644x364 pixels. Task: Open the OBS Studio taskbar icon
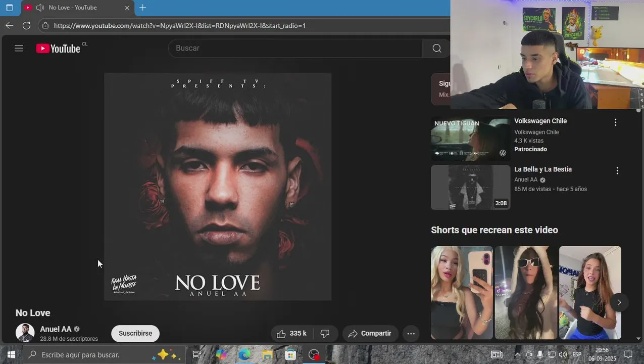tap(314, 355)
